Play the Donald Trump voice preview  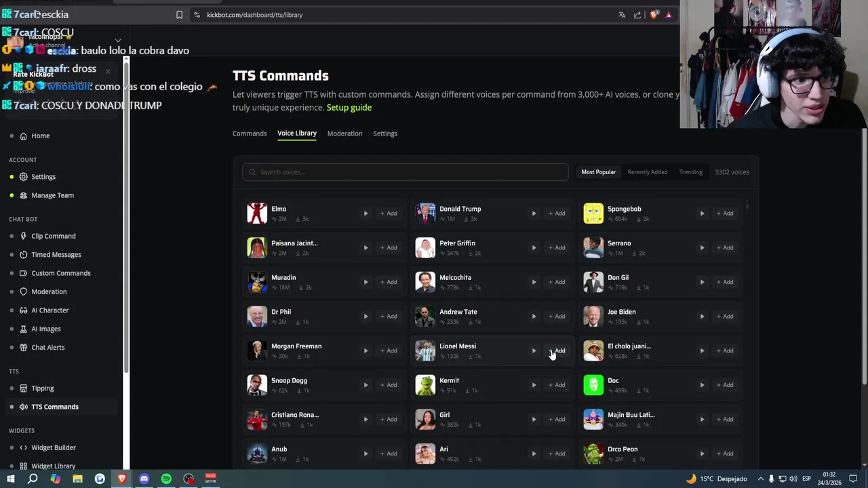click(x=534, y=213)
